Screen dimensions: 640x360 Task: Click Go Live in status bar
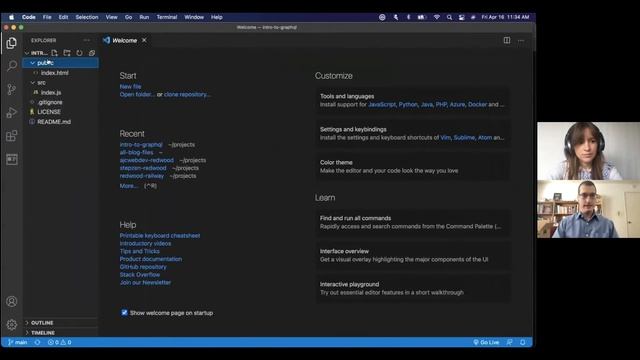point(486,342)
